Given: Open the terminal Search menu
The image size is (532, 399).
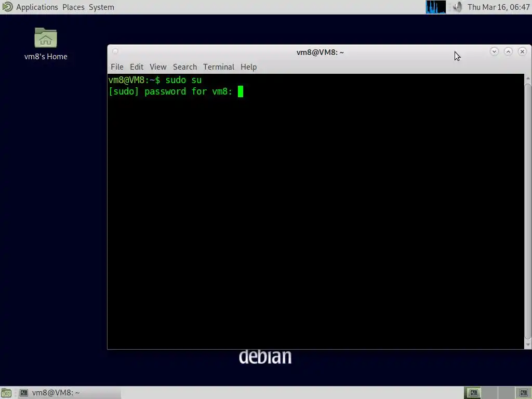Looking at the screenshot, I should pos(185,67).
